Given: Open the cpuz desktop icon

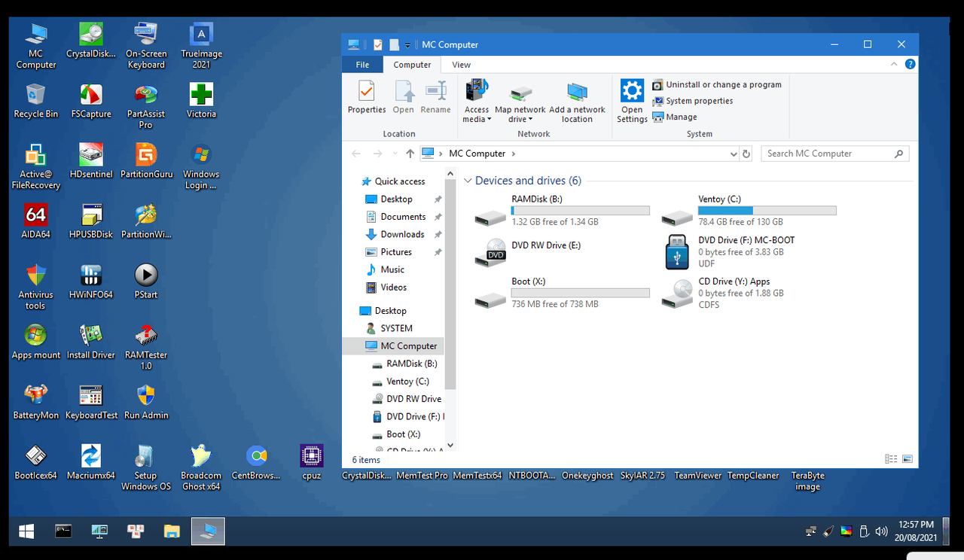Looking at the screenshot, I should pos(311,461).
